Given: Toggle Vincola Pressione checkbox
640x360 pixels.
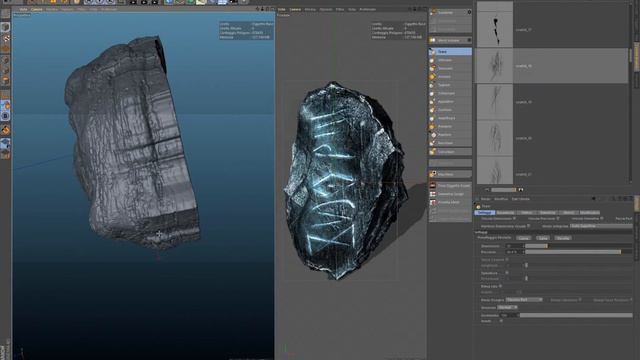Looking at the screenshot, I should point(558,219).
